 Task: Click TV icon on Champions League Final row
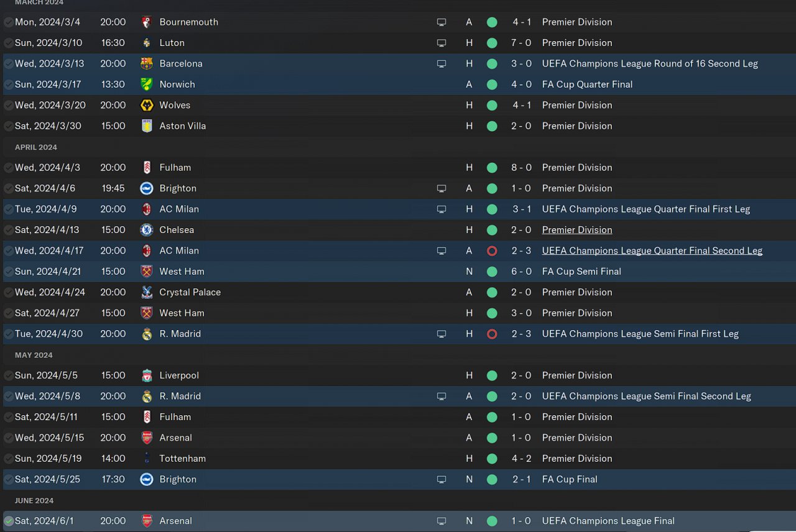[442, 521]
